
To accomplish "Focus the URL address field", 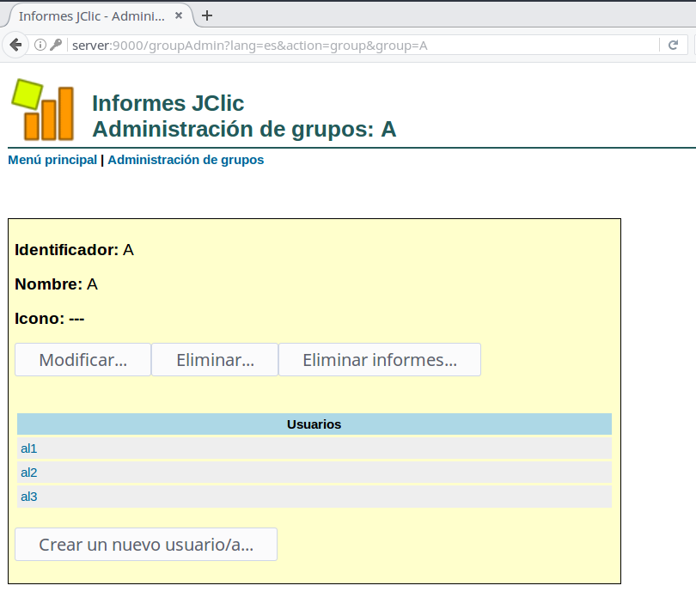I will (x=361, y=46).
